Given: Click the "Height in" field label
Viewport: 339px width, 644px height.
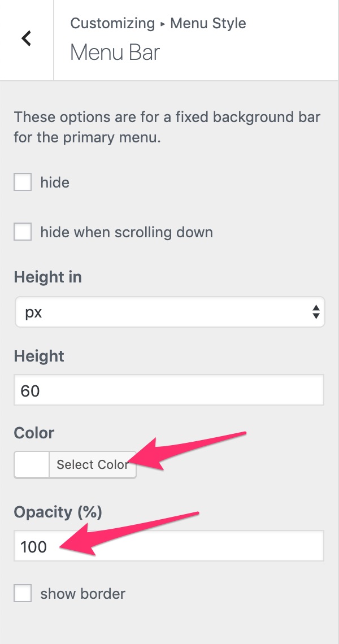Looking at the screenshot, I should click(x=48, y=277).
